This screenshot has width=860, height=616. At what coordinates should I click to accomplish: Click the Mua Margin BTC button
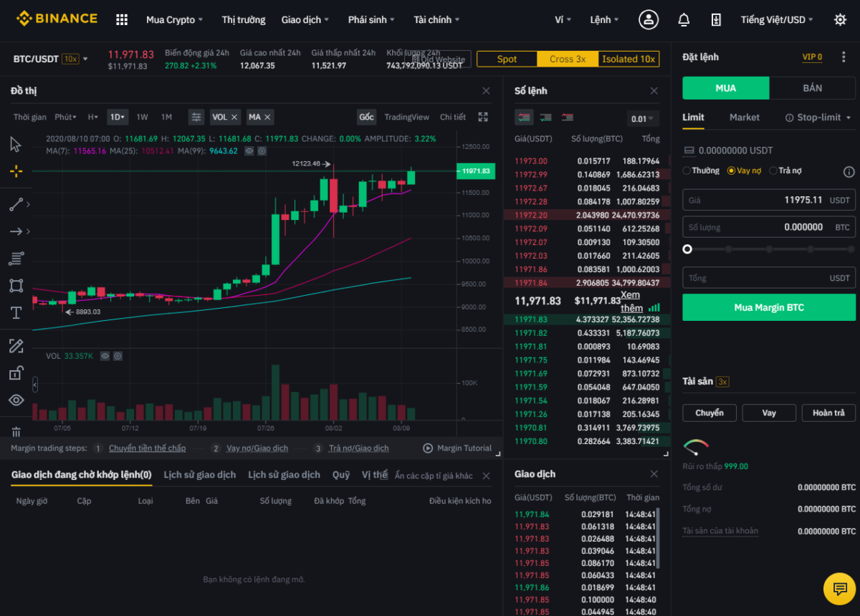click(769, 307)
